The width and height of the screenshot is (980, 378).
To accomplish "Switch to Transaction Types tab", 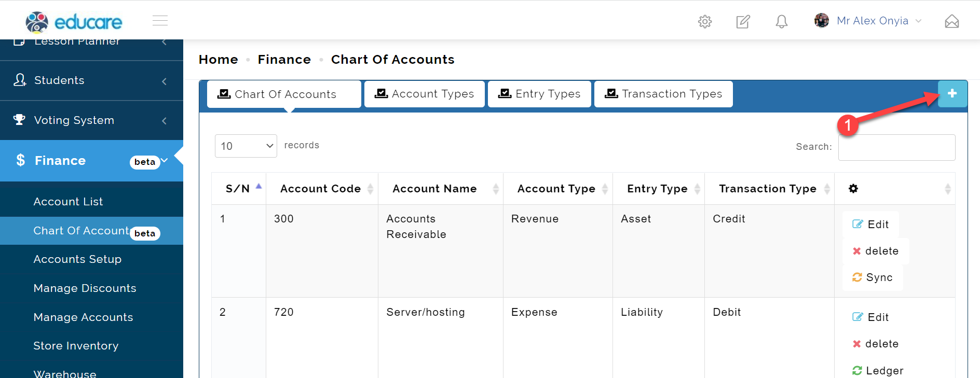I will coord(663,94).
